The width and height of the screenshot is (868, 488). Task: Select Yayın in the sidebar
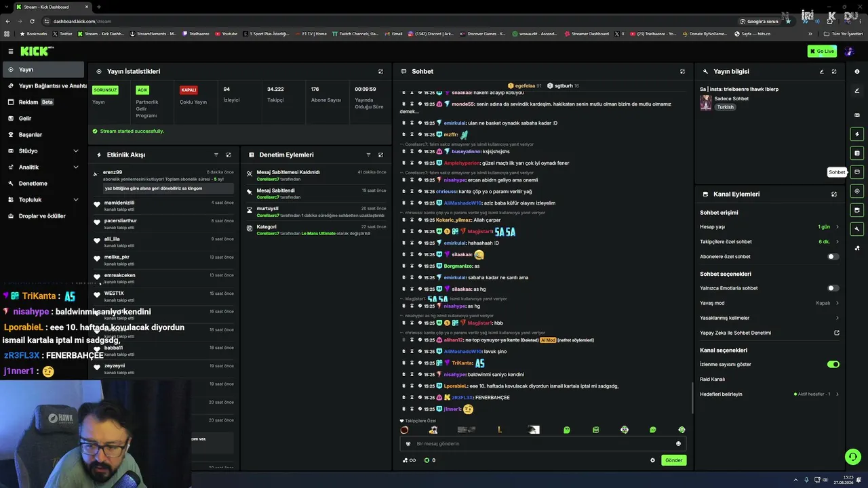point(43,70)
